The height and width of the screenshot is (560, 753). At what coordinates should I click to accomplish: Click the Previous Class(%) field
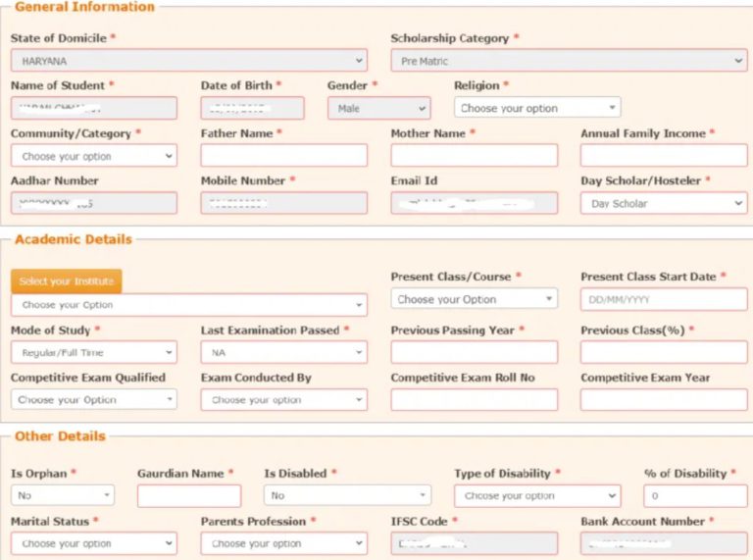coord(664,352)
